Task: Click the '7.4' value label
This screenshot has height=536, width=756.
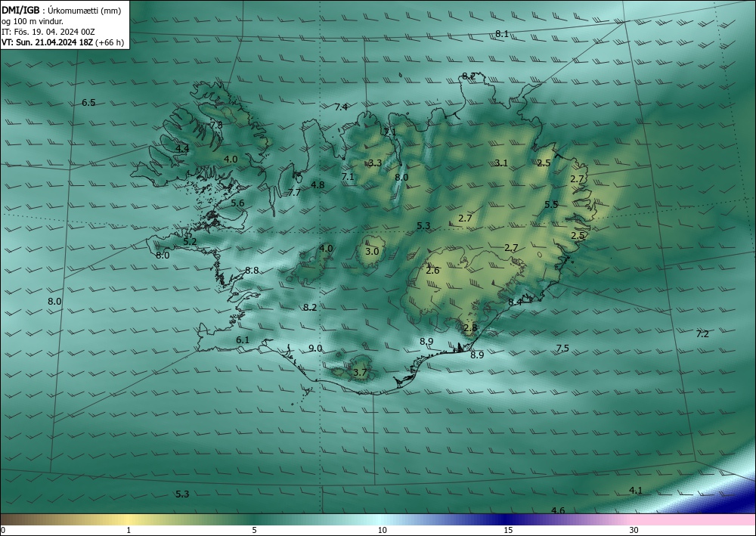Action: pos(341,107)
